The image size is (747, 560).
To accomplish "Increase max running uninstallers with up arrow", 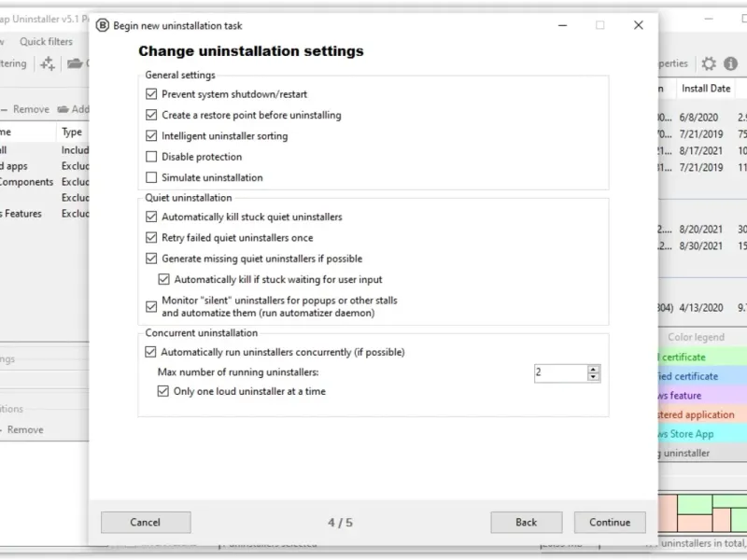I will (x=593, y=369).
